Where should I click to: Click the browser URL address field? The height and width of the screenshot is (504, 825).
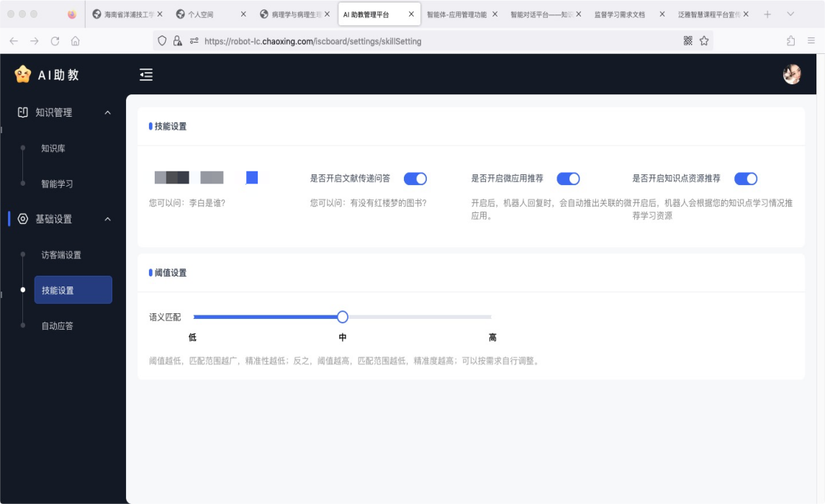432,41
